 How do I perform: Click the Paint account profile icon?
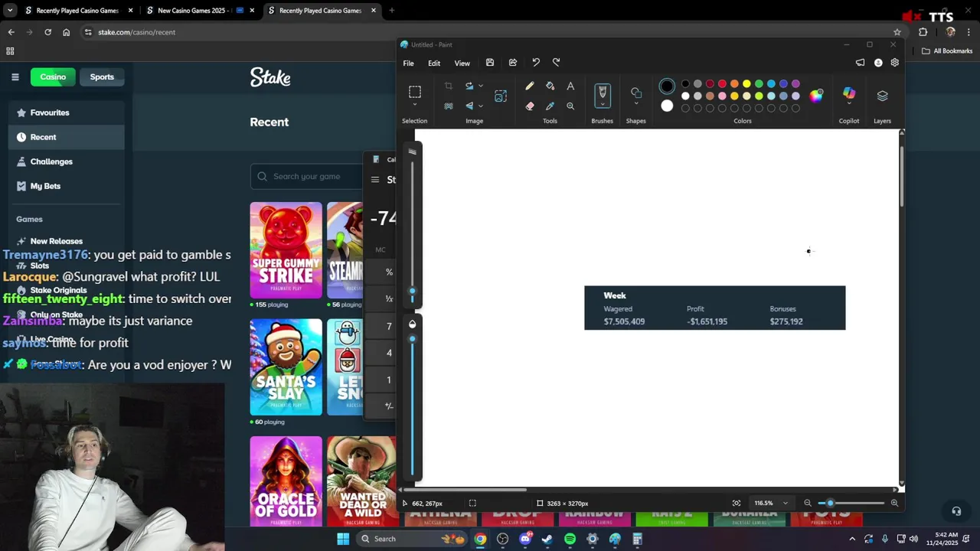click(878, 63)
